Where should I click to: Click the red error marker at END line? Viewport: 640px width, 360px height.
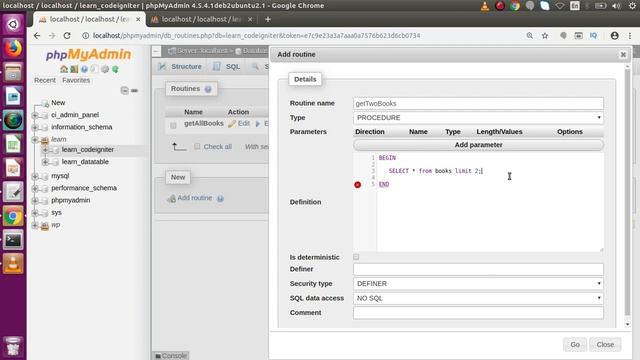358,184
